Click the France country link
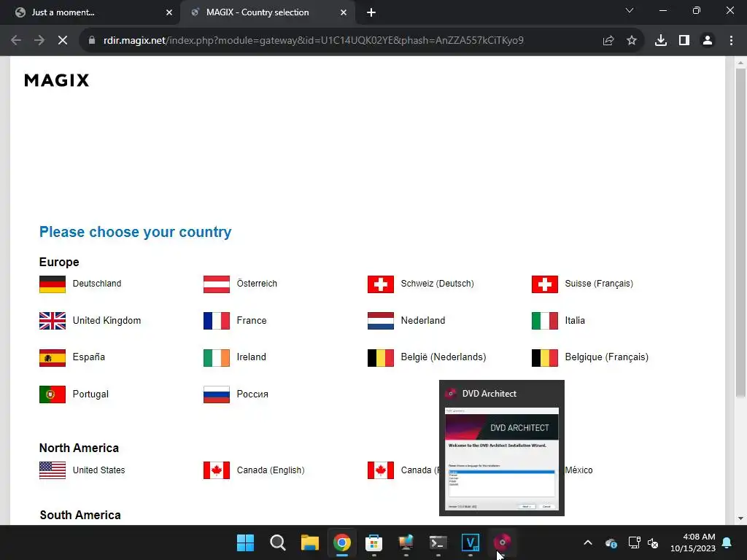The image size is (747, 560). [x=252, y=321]
